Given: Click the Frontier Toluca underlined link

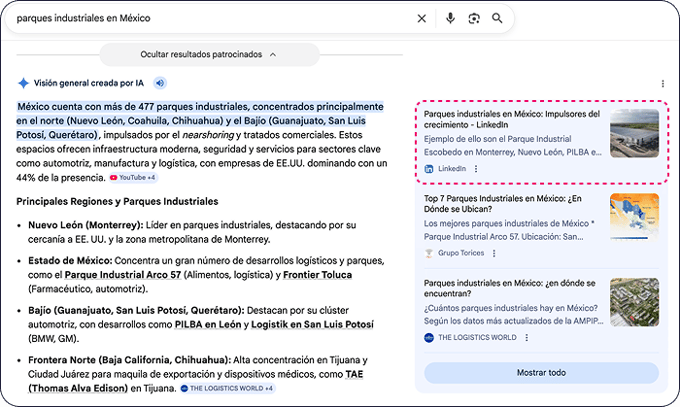Looking at the screenshot, I should point(317,275).
